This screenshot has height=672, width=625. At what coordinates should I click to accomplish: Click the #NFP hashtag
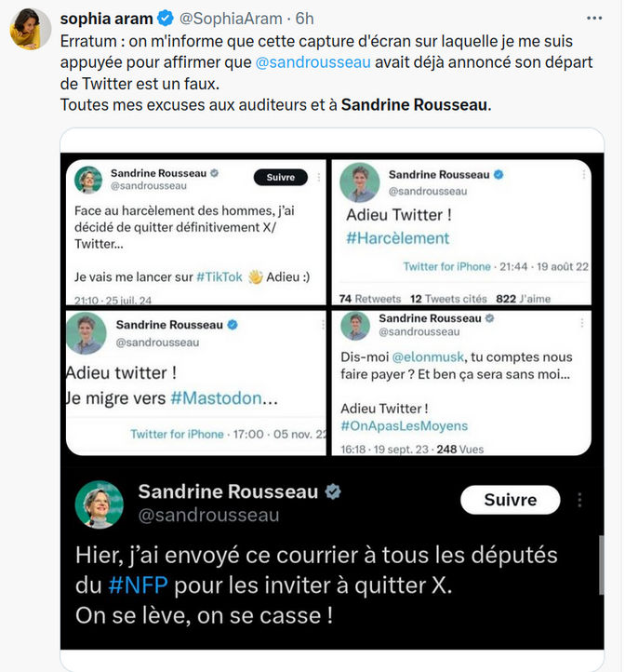pyautogui.click(x=138, y=586)
